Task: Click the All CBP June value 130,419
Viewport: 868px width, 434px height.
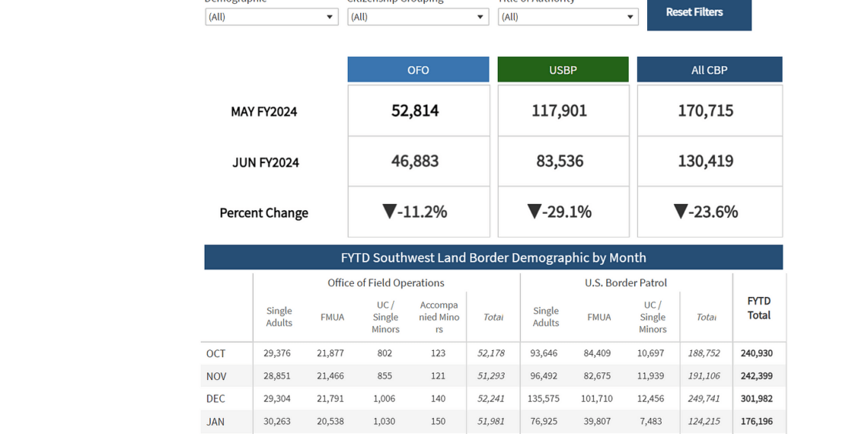Action: coord(706,161)
